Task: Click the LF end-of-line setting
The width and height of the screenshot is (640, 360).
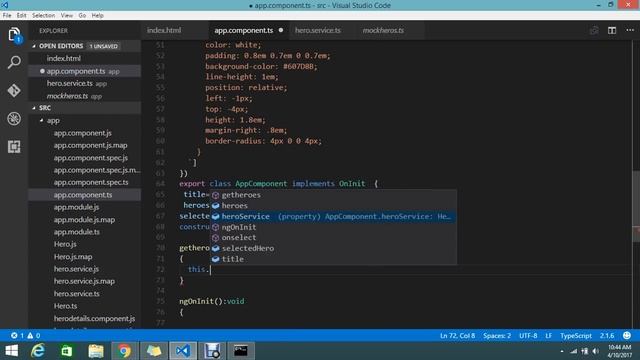Action: [x=549, y=336]
